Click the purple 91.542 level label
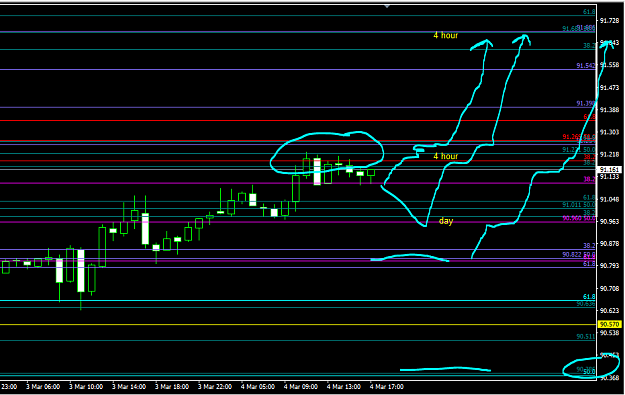 coord(586,65)
